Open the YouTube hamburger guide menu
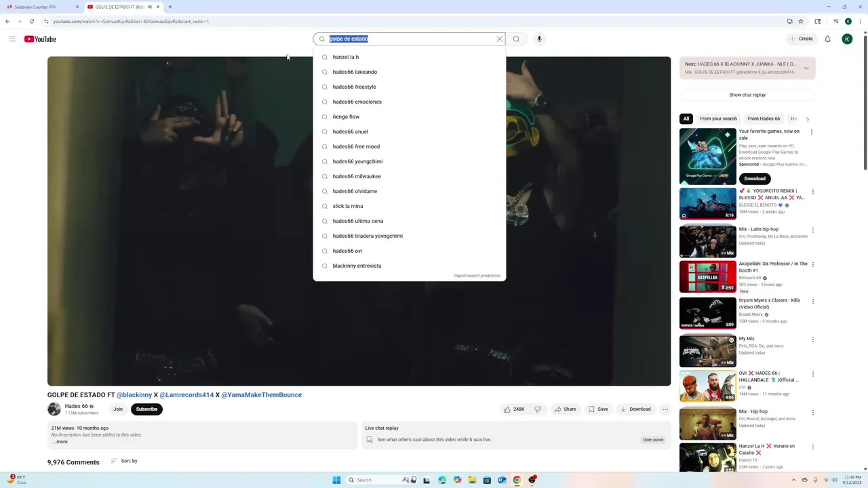The height and width of the screenshot is (488, 868). (12, 39)
